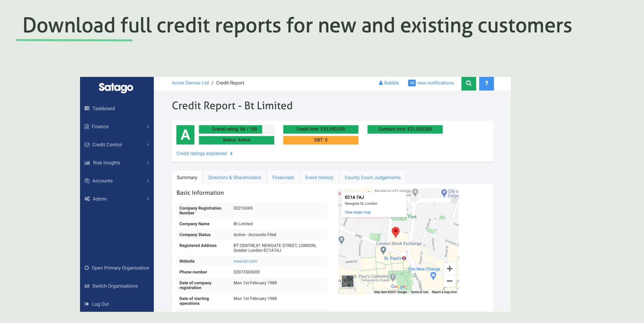Click phone number 02073565000
This screenshot has width=644, height=323.
(246, 272)
